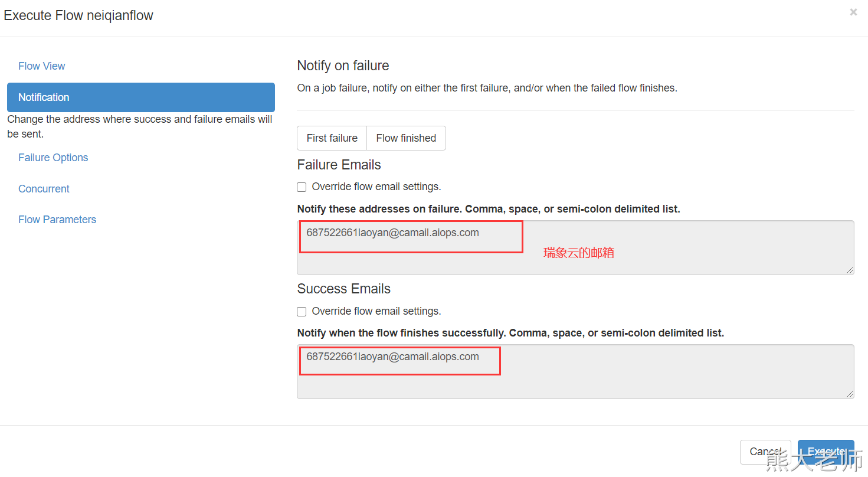Grab the failure emails textarea resize handle
Image resolution: width=868 pixels, height=477 pixels.
click(849, 270)
